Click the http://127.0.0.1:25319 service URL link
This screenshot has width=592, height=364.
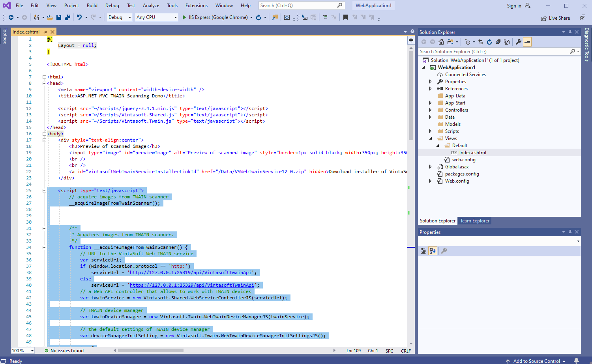pyautogui.click(x=191, y=273)
